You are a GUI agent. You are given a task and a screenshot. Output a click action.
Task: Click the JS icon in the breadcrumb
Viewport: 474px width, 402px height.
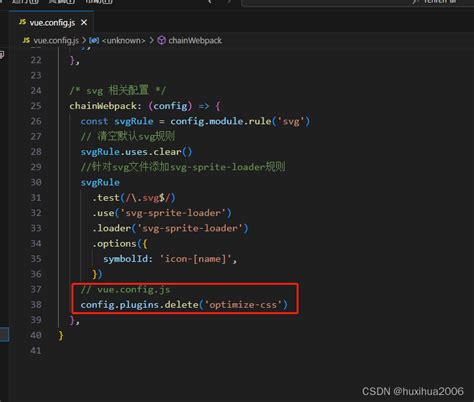pyautogui.click(x=26, y=40)
